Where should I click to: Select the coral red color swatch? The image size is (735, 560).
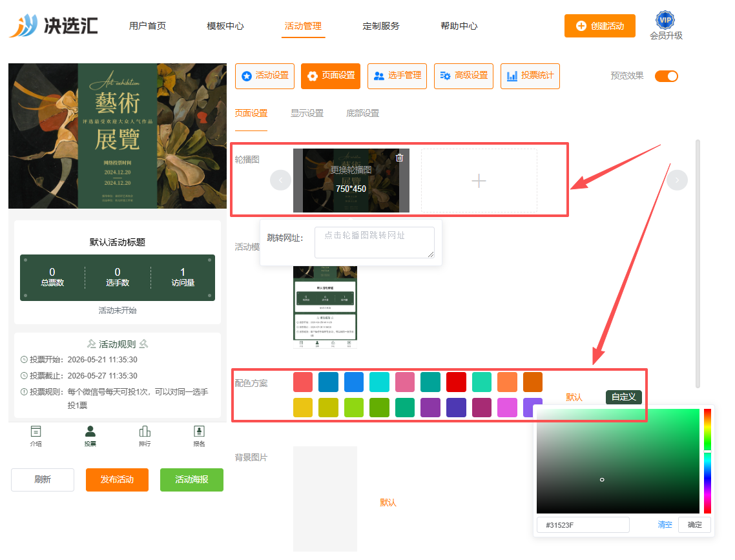click(x=303, y=382)
